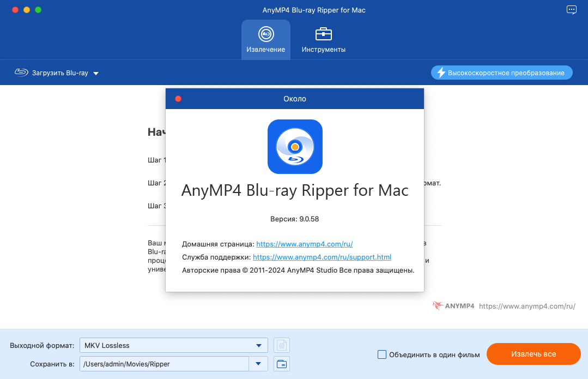Expand the arrow next to Загрузить Blu-ray
Screen dimensions: 588x379
coord(96,73)
